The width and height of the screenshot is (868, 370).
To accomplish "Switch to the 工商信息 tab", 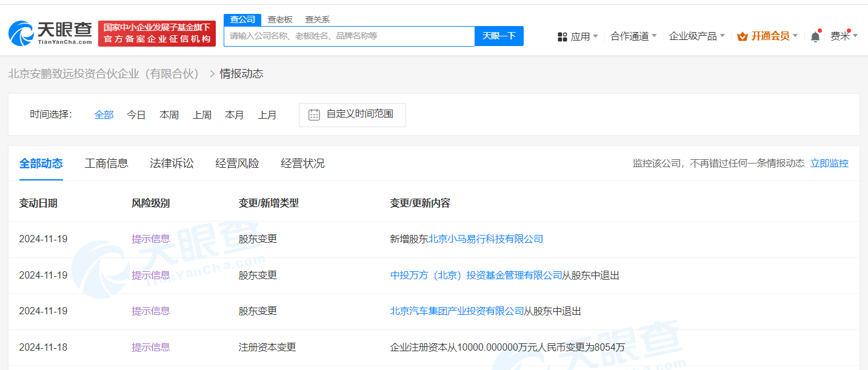I will tap(107, 163).
